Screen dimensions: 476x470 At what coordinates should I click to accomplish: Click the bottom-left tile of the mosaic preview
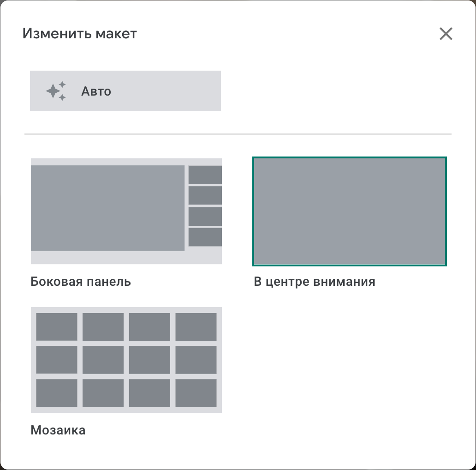[x=57, y=393]
